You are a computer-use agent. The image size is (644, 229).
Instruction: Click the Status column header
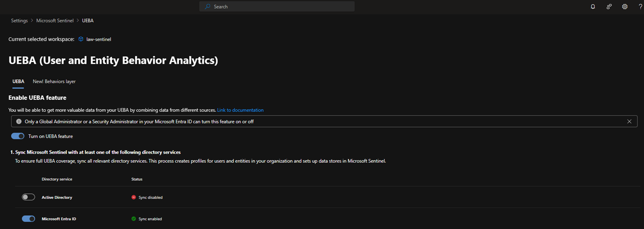pos(137,179)
